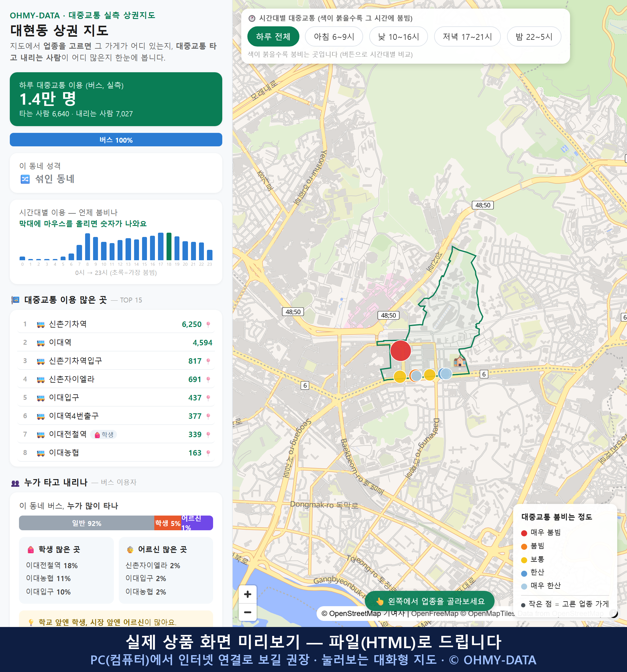
Task: Click the hour 23 bar in usage chart
Action: coord(210,255)
